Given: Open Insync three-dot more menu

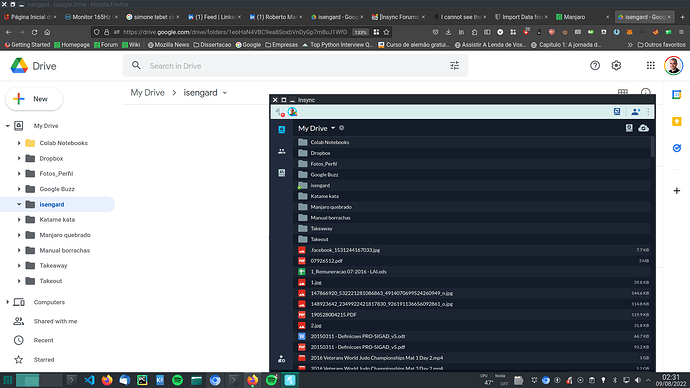Looking at the screenshot, I should tap(648, 112).
